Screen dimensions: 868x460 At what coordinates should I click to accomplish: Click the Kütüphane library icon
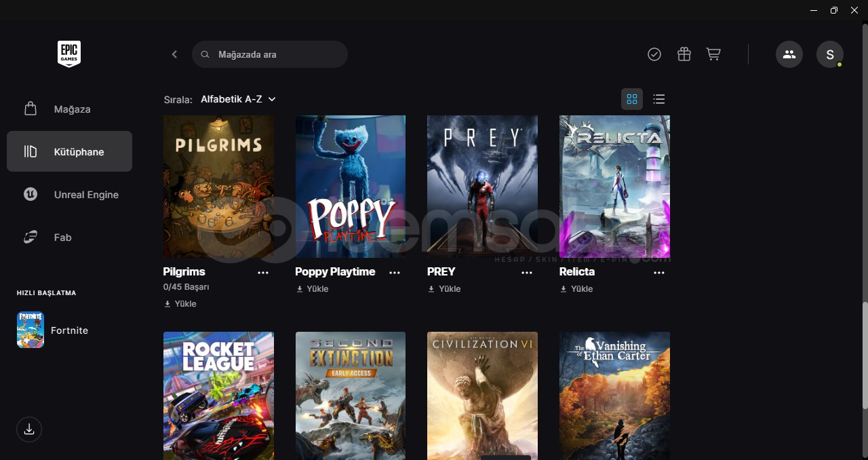(31, 151)
